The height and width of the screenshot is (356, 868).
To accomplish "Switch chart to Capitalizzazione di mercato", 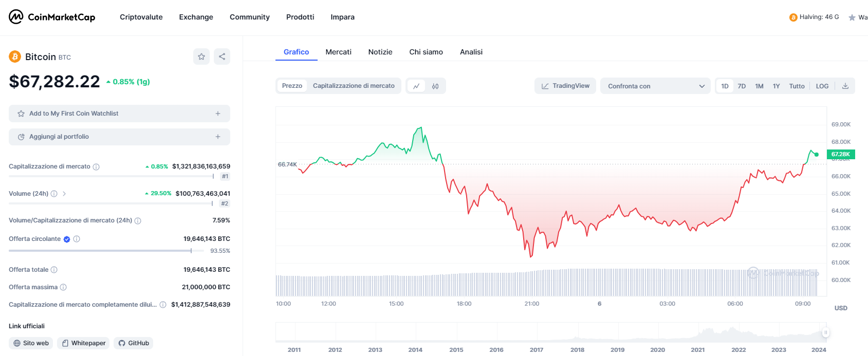I will tap(354, 86).
